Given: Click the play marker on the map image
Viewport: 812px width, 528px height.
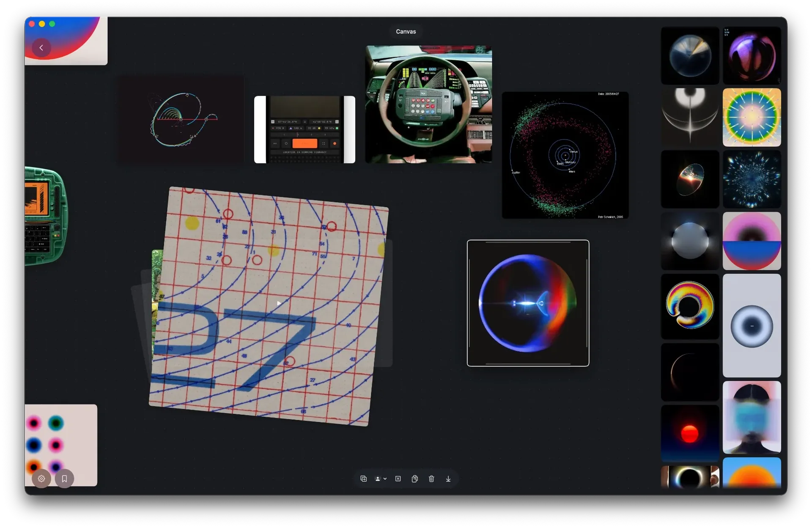Looking at the screenshot, I should 279,303.
